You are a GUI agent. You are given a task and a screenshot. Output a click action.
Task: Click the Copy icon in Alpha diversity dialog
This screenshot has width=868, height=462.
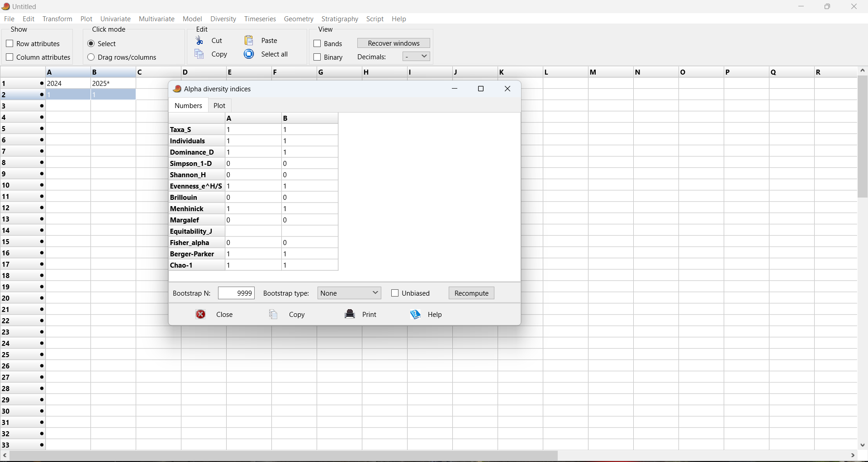pos(273,315)
